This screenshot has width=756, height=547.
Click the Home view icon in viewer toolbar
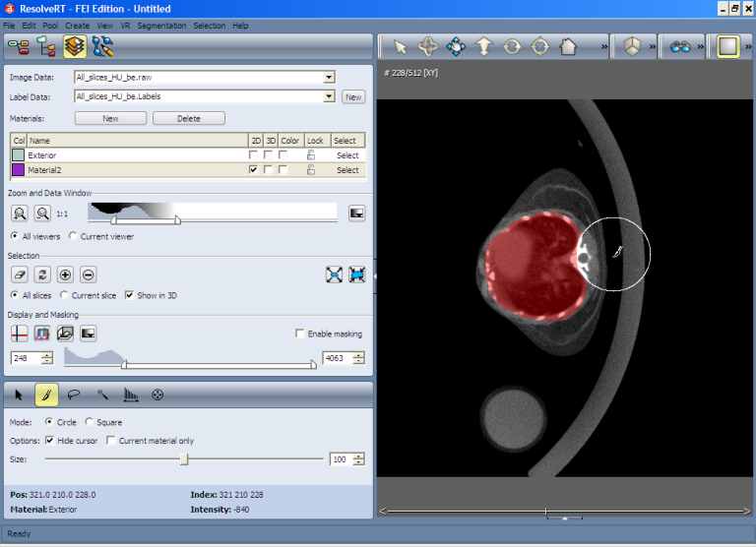point(568,46)
